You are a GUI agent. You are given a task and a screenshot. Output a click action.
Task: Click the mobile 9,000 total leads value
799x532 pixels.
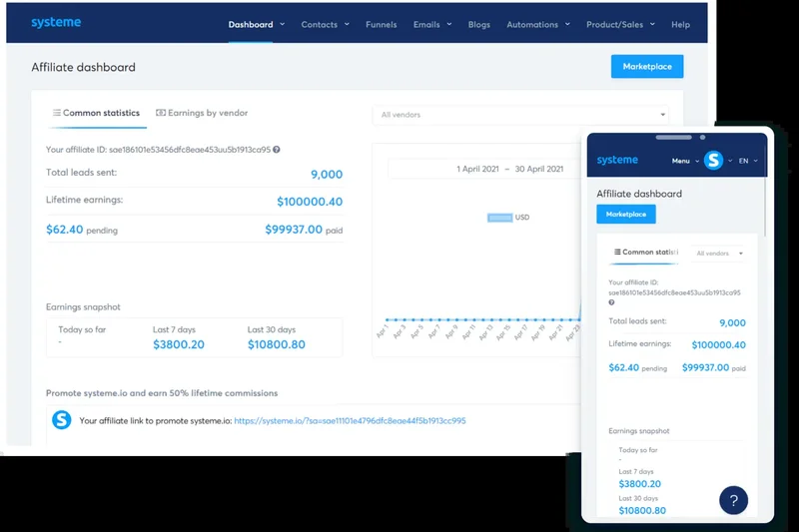click(x=732, y=322)
